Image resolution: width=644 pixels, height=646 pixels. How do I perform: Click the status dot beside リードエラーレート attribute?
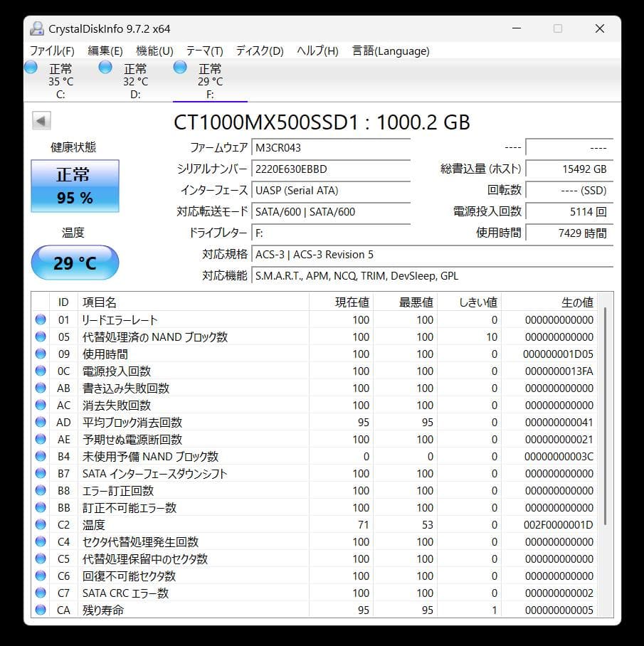pos(41,319)
